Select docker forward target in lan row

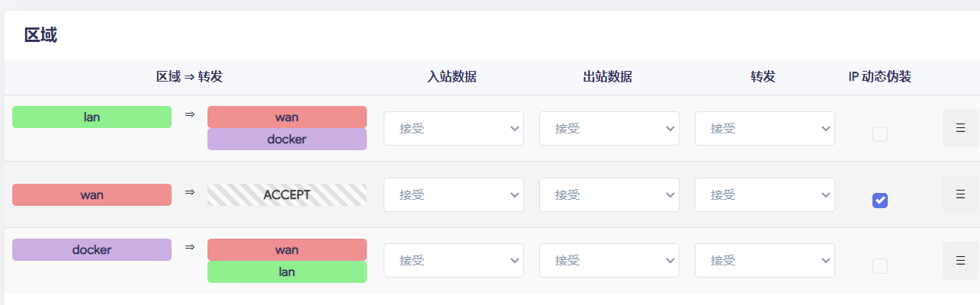click(x=287, y=139)
